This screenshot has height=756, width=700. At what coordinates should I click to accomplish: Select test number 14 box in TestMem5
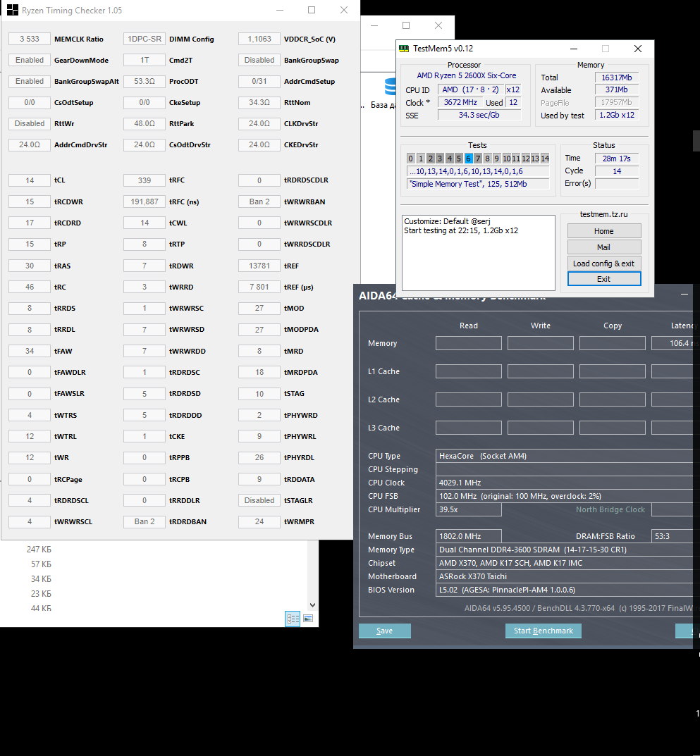pos(545,159)
